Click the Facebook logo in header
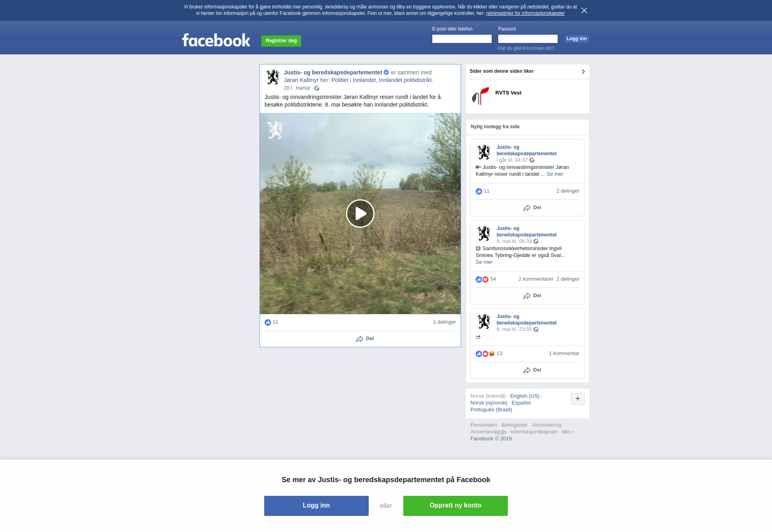The image size is (772, 532). tap(216, 40)
